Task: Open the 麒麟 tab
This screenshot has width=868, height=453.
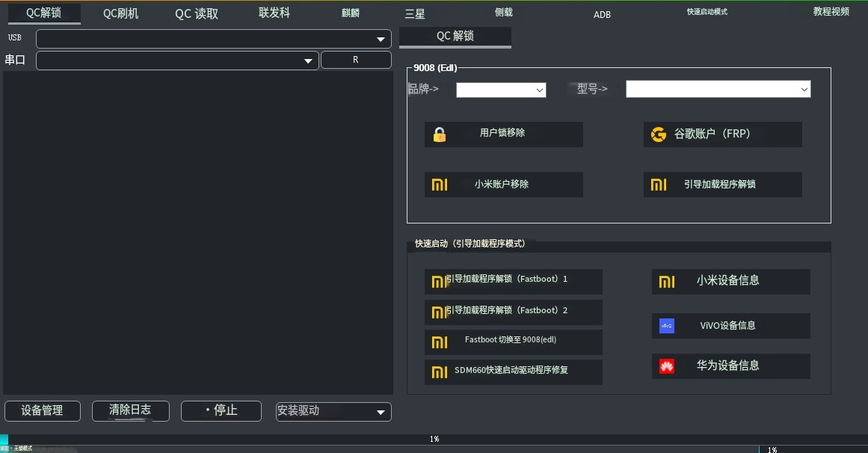Action: click(351, 13)
